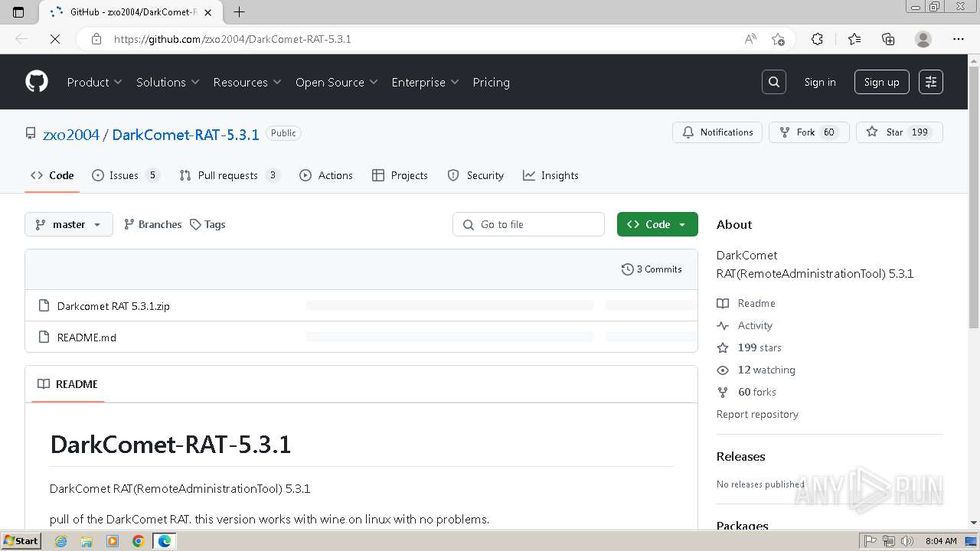The image size is (980, 551).
Task: Expand the Product menu
Action: click(94, 82)
